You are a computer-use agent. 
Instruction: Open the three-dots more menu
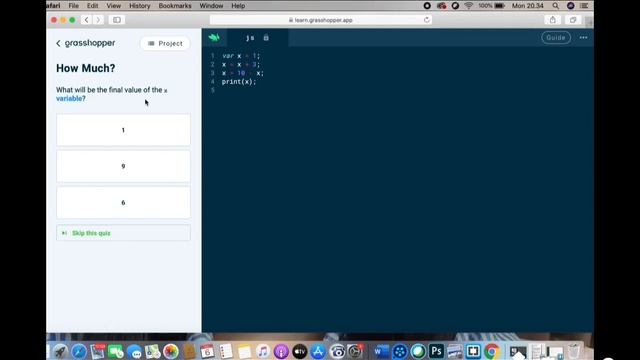tap(583, 38)
